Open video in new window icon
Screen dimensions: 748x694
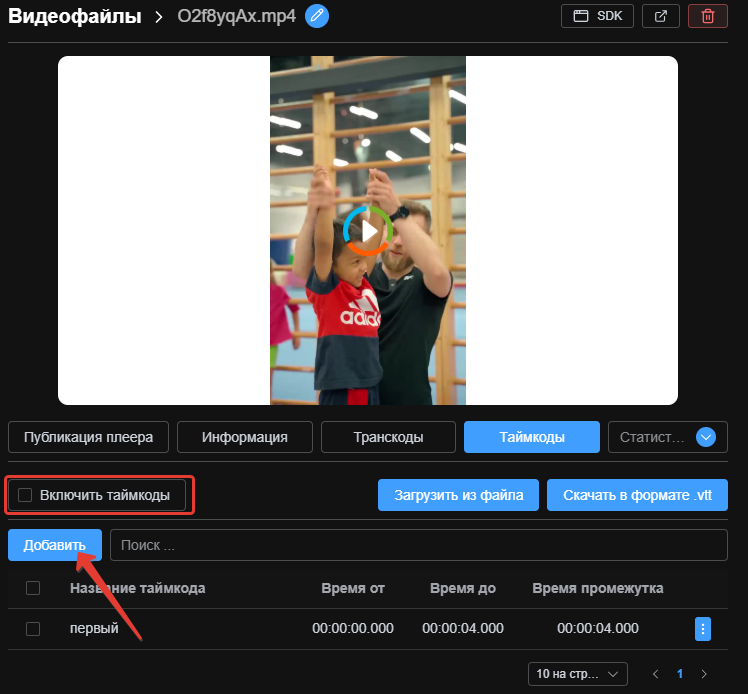pos(661,16)
